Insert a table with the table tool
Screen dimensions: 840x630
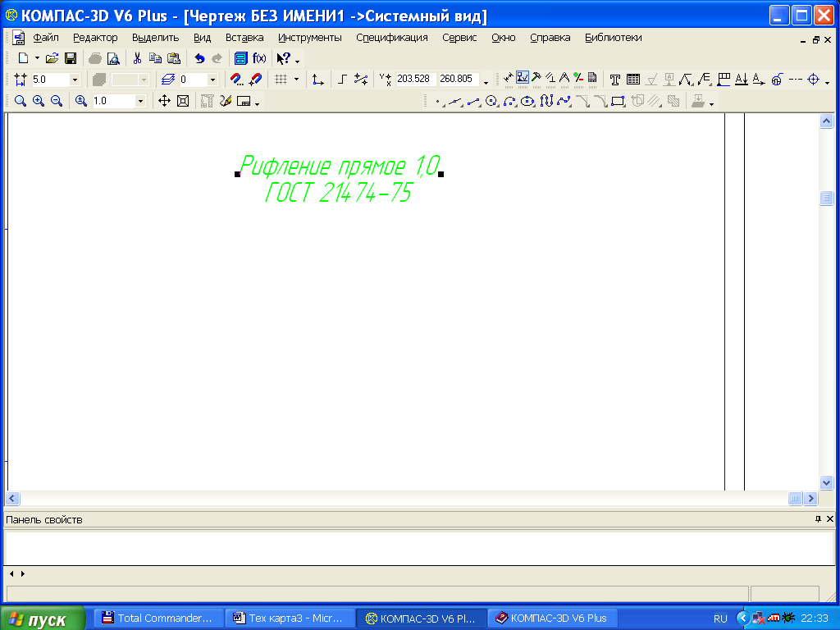point(633,80)
